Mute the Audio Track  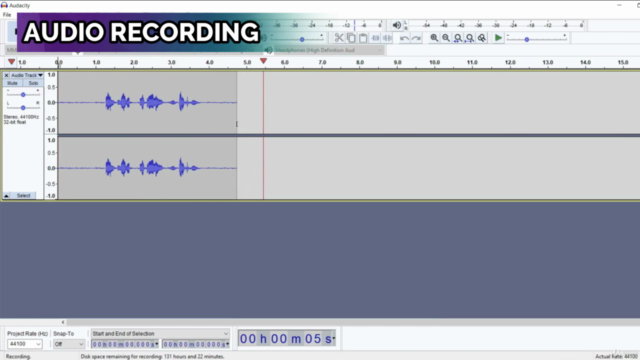coord(13,83)
